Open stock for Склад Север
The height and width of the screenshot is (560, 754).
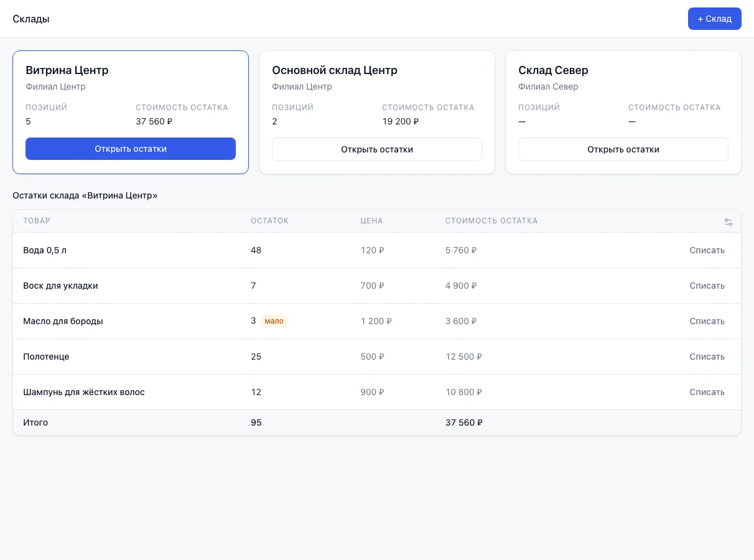(x=623, y=149)
